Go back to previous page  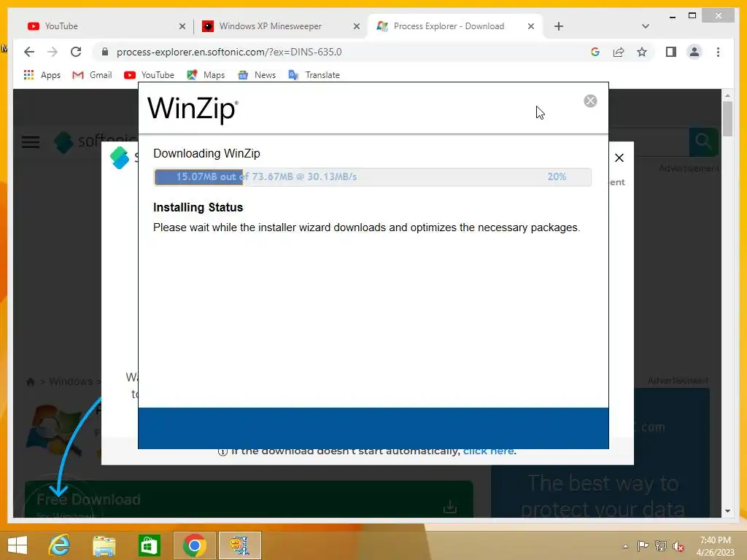click(x=29, y=52)
